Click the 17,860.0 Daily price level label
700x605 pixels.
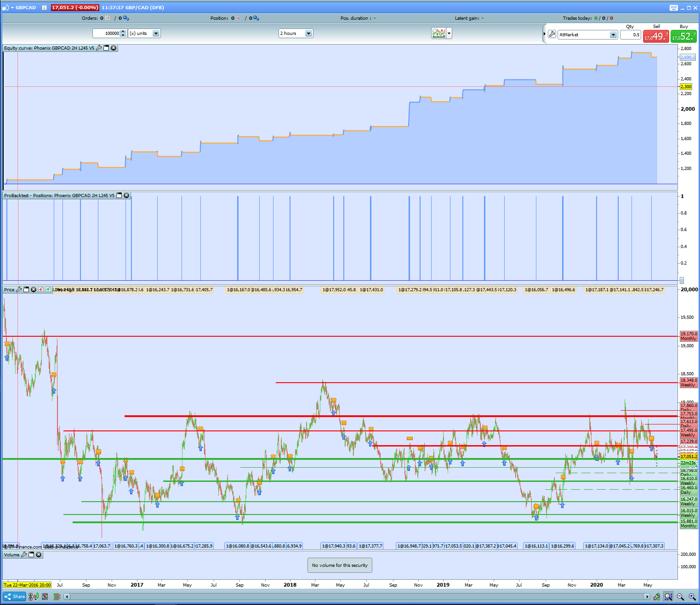point(689,407)
